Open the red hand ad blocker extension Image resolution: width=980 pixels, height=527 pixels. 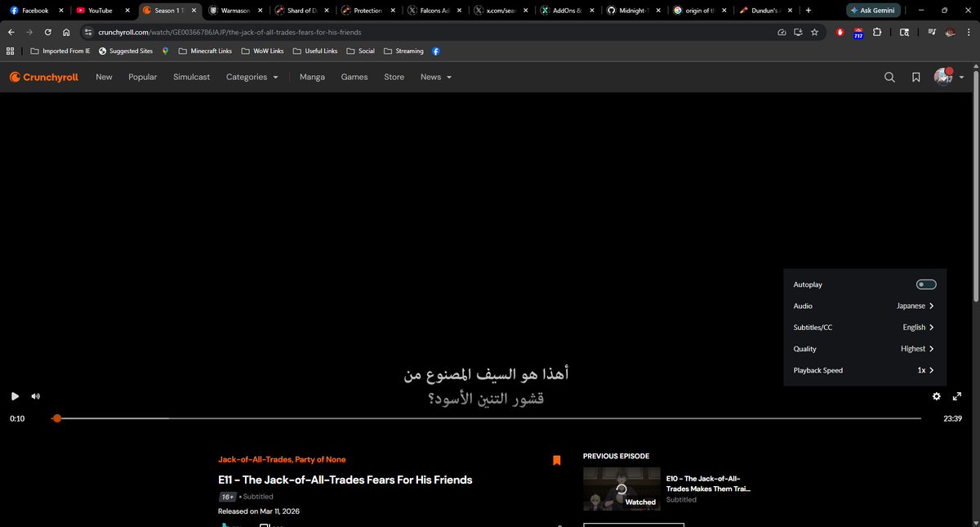click(840, 32)
